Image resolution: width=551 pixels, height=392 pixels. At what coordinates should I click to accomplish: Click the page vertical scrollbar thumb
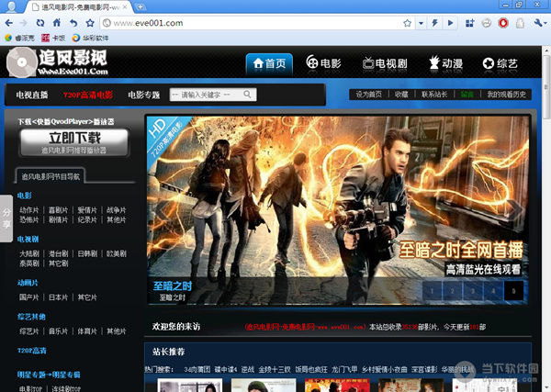tap(545, 86)
